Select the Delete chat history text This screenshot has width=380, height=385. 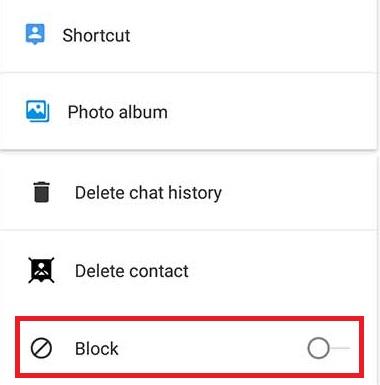pyautogui.click(x=148, y=193)
